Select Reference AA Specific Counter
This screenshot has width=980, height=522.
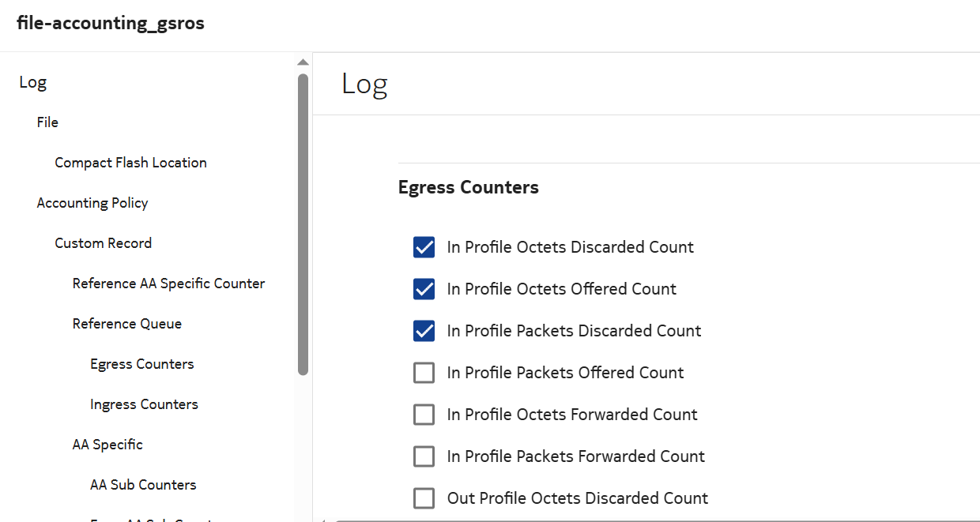[x=168, y=284]
